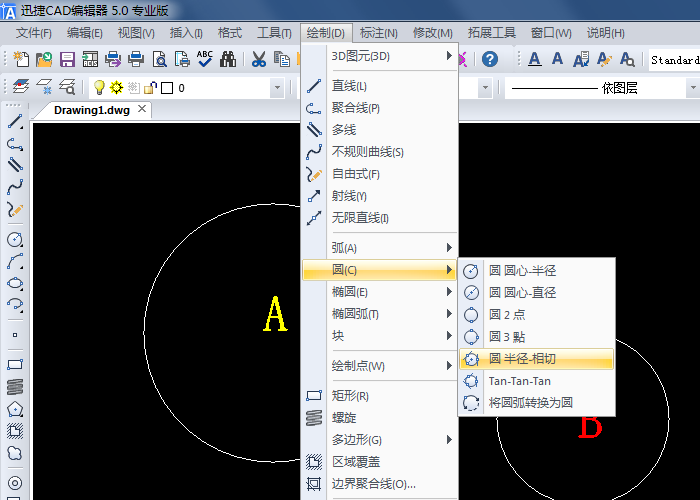Open Help with the question mark icon
700x500 pixels.
(490, 60)
